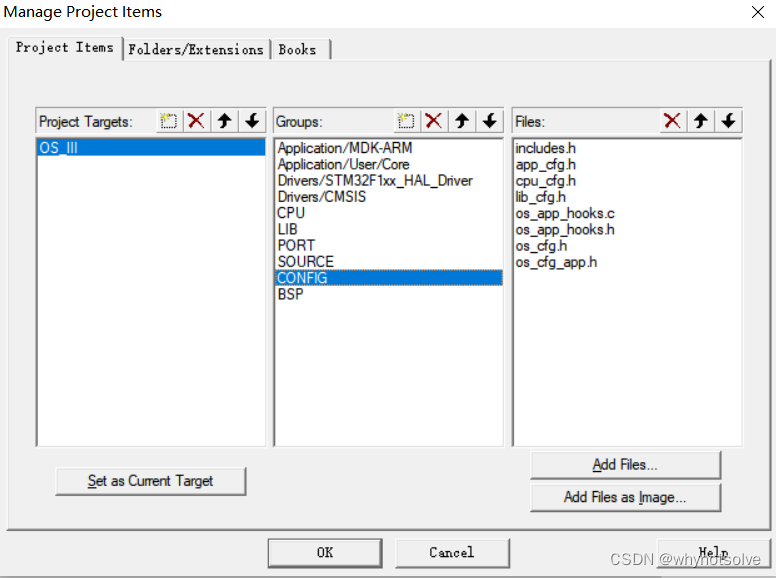
Task: Delete the selected group
Action: tap(434, 121)
